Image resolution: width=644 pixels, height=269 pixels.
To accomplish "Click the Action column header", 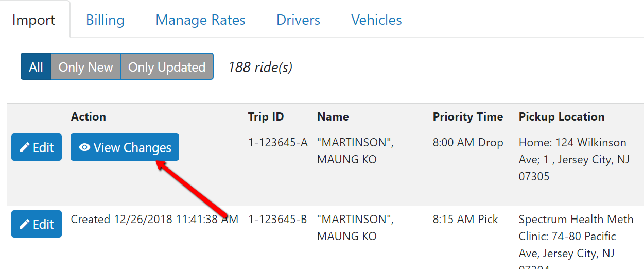I will tap(89, 116).
